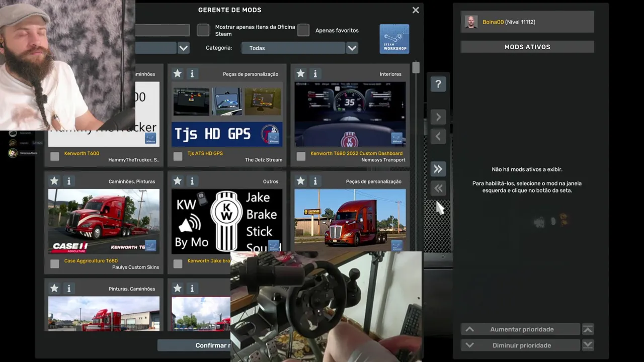The image size is (644, 362).
Task: Move priority to top double-up arrow
Action: coord(588,329)
